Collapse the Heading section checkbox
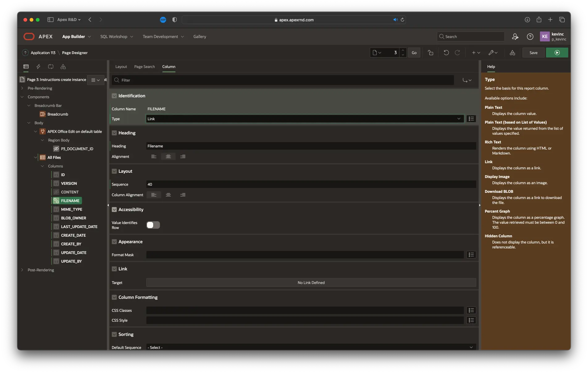This screenshot has height=373, width=588. coord(114,133)
